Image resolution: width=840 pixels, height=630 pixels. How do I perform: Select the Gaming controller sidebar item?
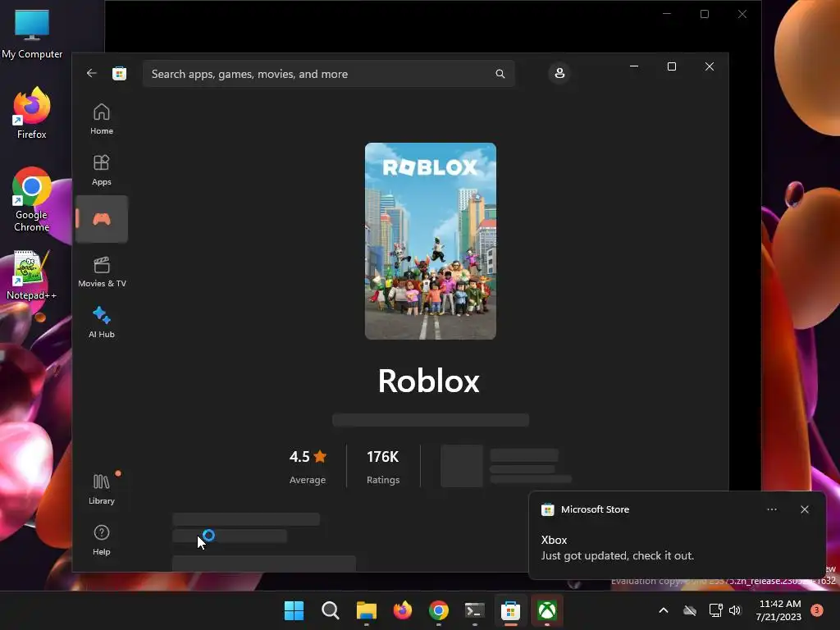coord(101,219)
